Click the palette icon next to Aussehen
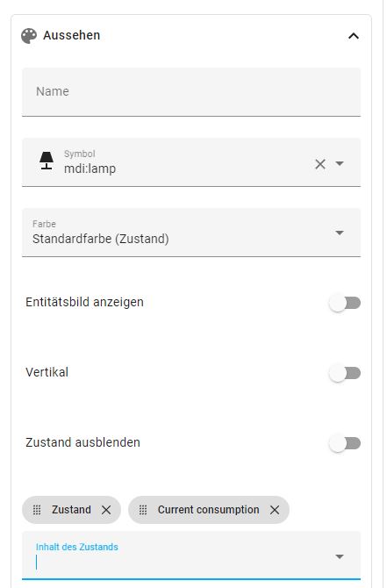 29,36
